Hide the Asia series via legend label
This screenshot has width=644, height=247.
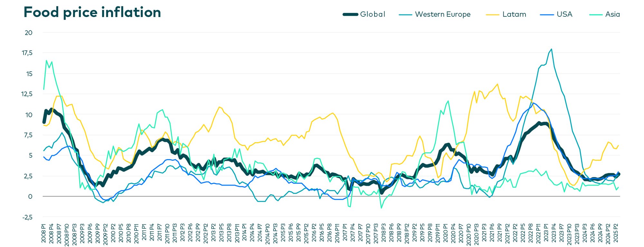click(612, 14)
